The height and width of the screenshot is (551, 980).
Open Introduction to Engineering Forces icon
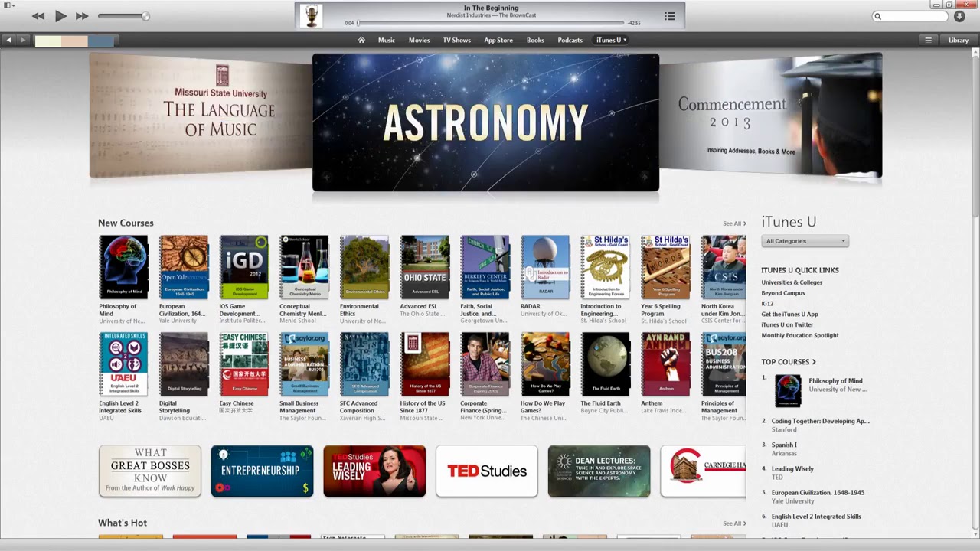[605, 267]
